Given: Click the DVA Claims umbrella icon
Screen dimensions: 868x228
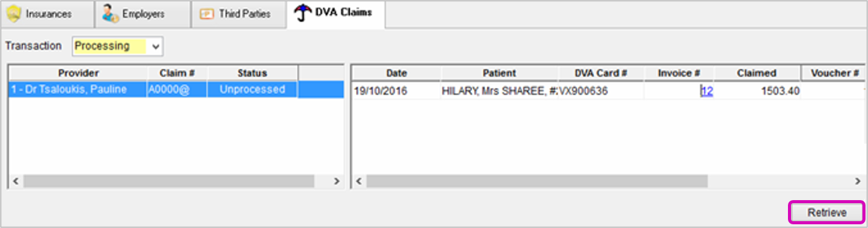Looking at the screenshot, I should 303,12.
